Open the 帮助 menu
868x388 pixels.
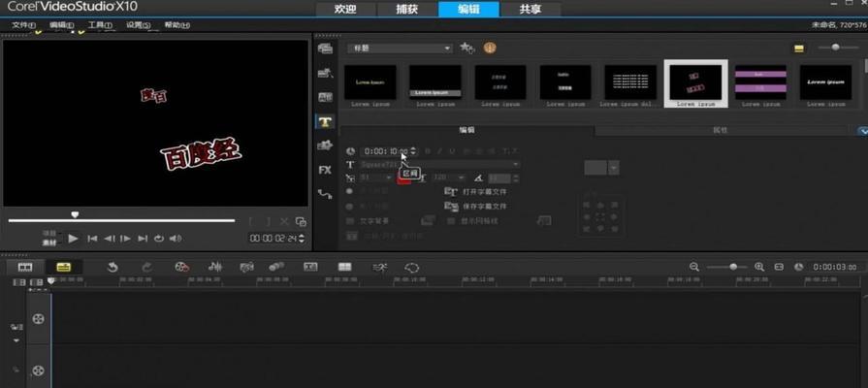(177, 25)
